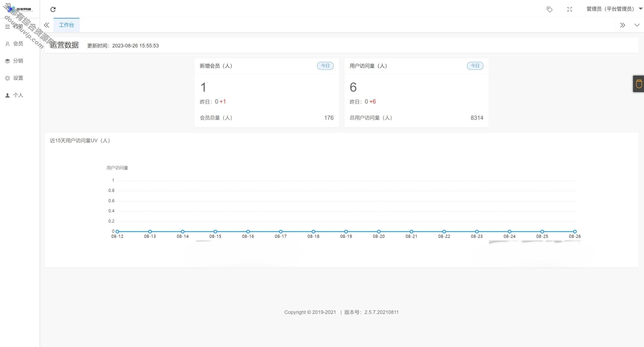Viewport: 644px width, 347px height.
Task: Open the administrator account dropdown
Action: point(614,9)
